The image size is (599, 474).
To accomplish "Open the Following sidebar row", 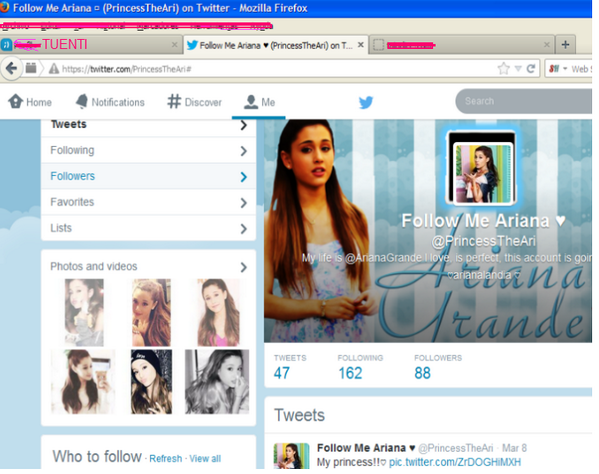I will click(x=149, y=150).
